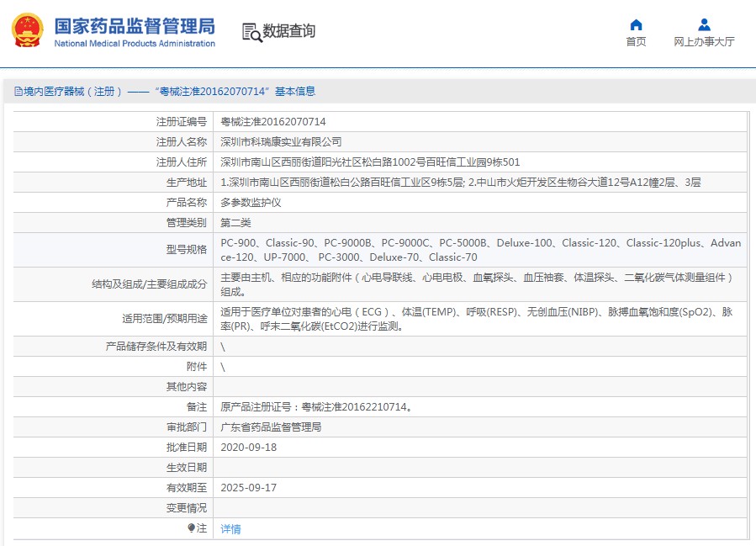
Task: Click the bulb icon beside 注
Action: click(191, 528)
